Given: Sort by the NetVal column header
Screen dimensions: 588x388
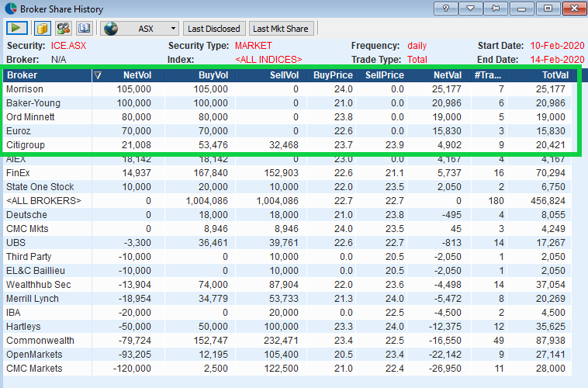Looking at the screenshot, I should tap(439, 75).
